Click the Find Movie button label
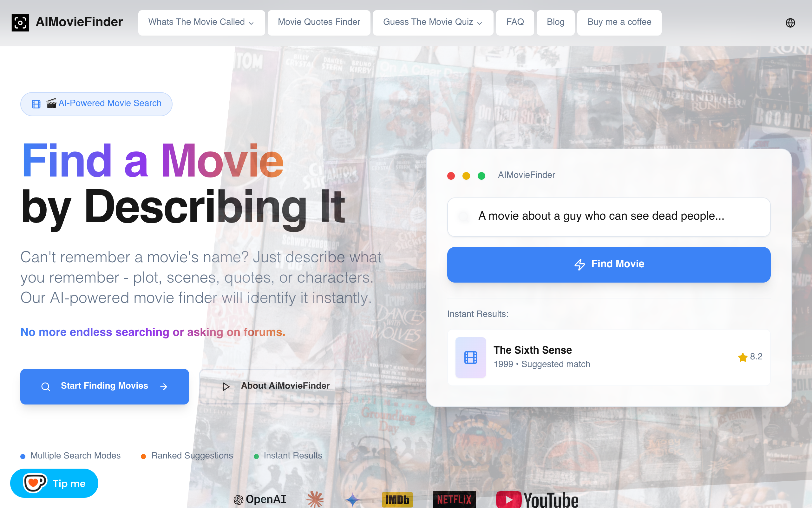Image resolution: width=812 pixels, height=508 pixels. click(617, 264)
